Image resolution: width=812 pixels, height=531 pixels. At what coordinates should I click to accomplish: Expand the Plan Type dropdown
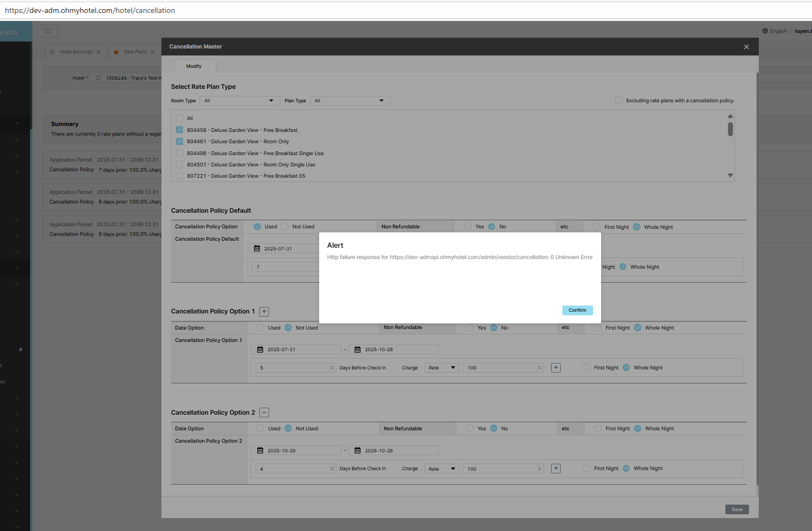350,101
